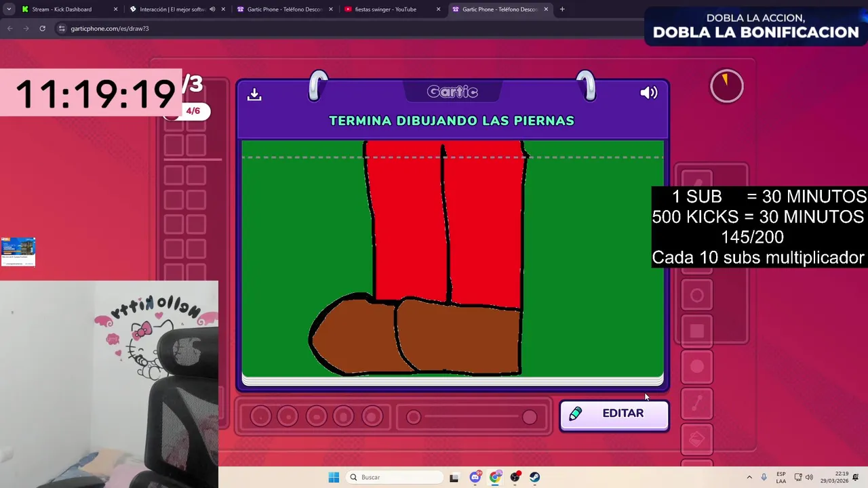Select the hollow circle shape tool
Screen dimensions: 868x488
click(x=696, y=296)
